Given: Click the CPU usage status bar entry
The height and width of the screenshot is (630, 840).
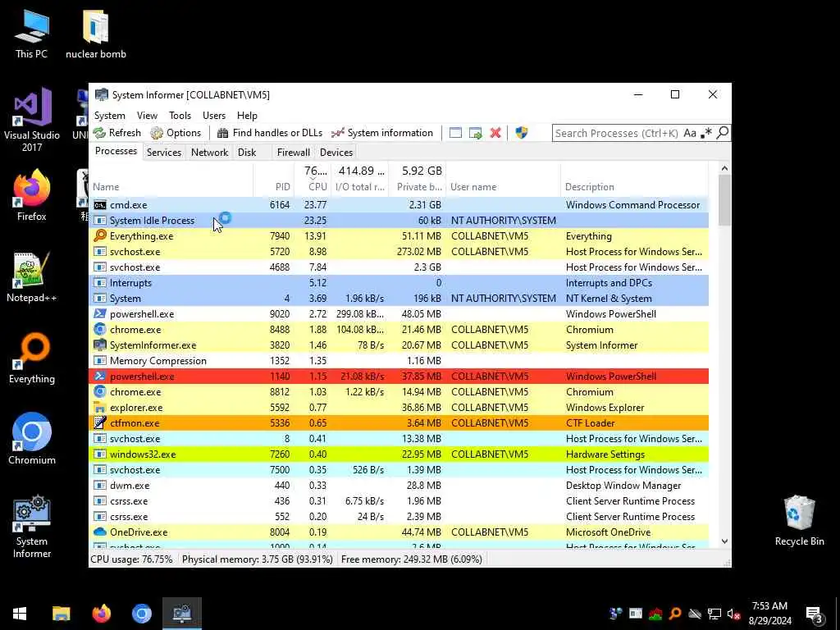Looking at the screenshot, I should click(131, 559).
